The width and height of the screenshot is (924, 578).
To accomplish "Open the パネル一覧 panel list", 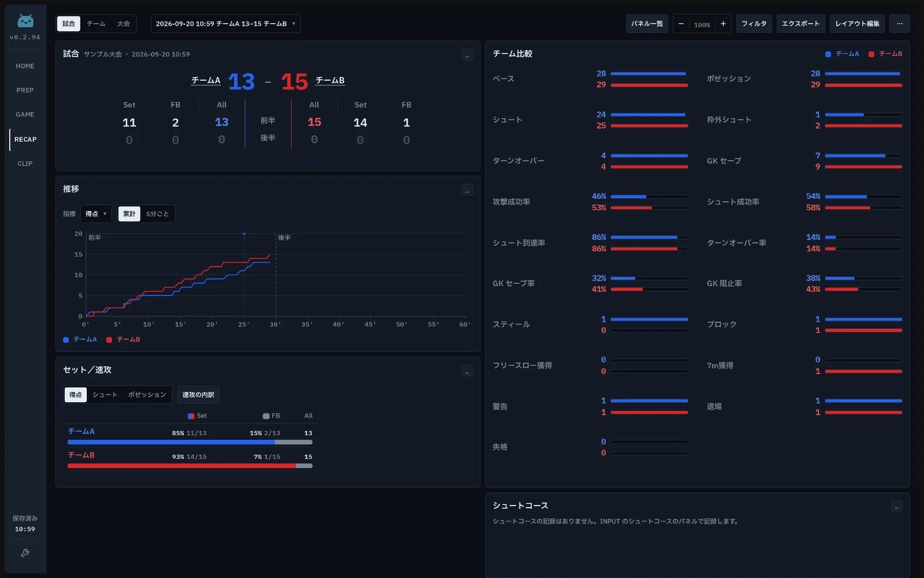I will click(647, 24).
